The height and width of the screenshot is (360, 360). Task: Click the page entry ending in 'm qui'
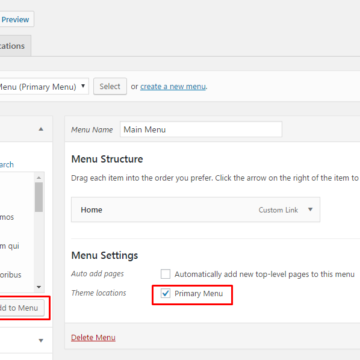tap(10, 246)
